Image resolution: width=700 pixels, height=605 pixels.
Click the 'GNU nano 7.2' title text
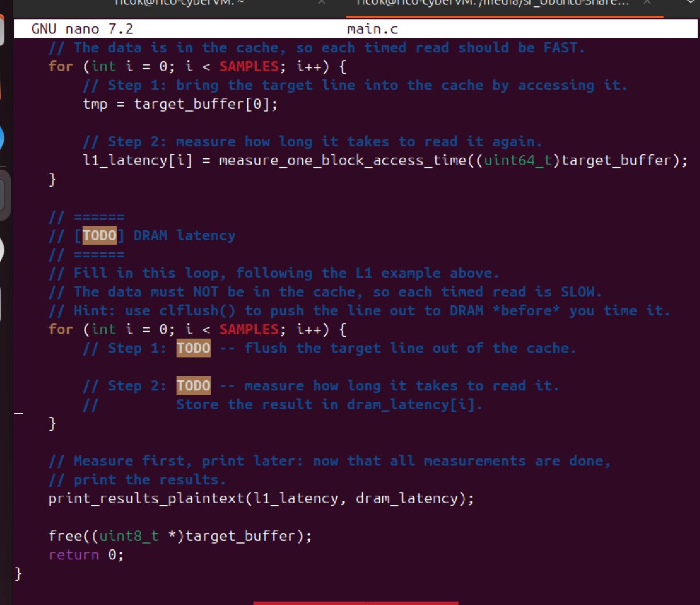(82, 28)
